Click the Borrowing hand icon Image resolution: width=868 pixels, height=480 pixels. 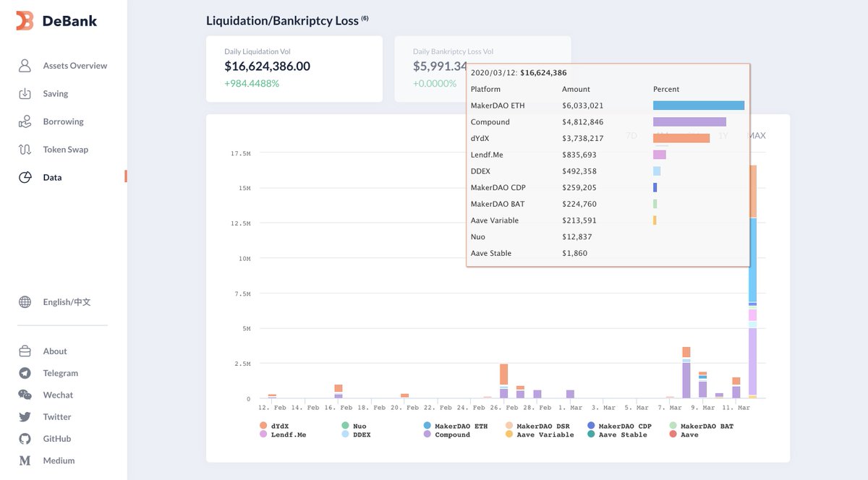coord(25,121)
